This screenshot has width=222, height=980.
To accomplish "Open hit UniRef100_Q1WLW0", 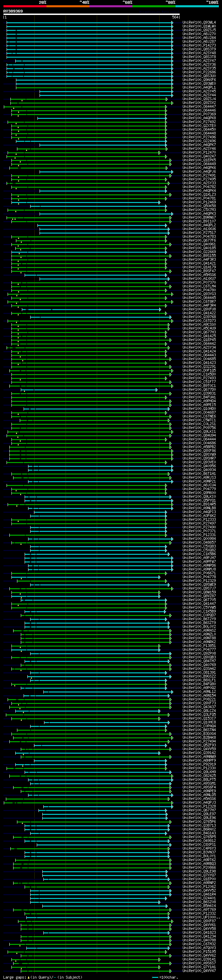I will click(x=199, y=26).
